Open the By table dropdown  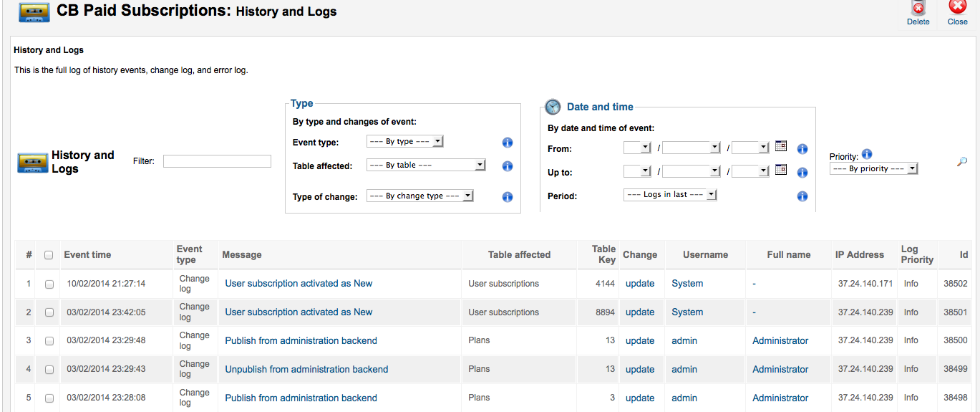pos(426,165)
